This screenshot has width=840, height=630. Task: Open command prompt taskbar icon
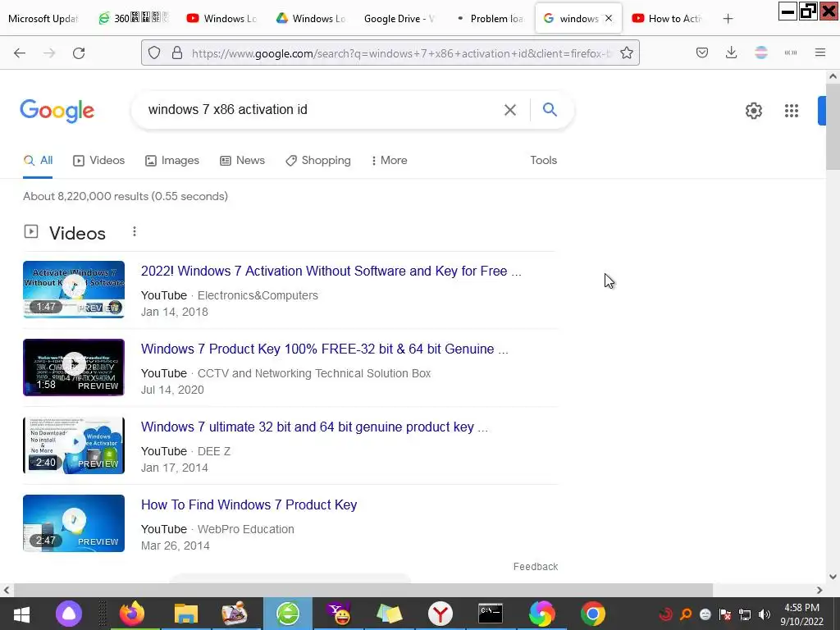point(491,614)
